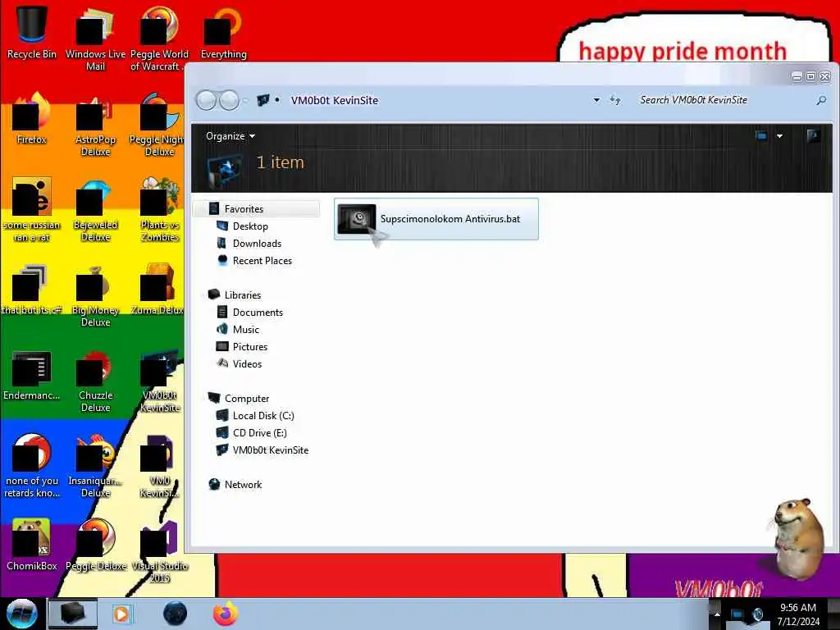Launch Firefox from the taskbar

point(226,614)
